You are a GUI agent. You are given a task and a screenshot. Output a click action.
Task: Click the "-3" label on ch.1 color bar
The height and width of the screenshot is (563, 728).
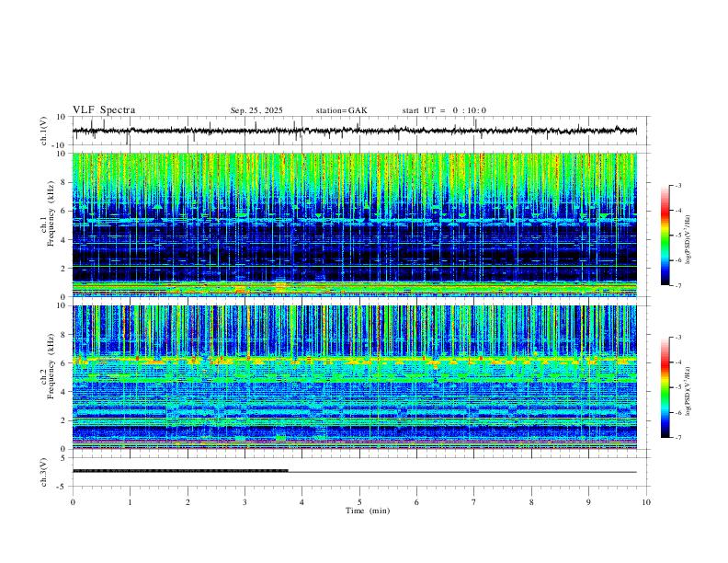pyautogui.click(x=677, y=186)
